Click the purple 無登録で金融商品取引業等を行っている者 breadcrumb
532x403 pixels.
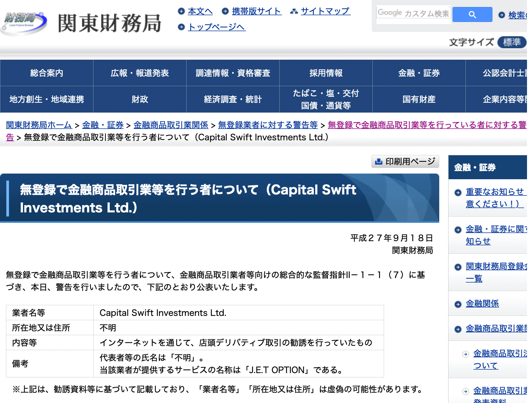point(427,125)
